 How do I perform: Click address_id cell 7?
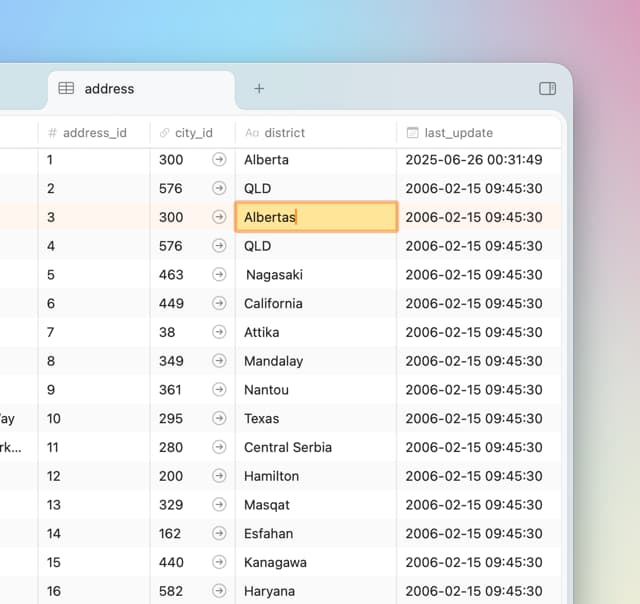click(x=94, y=332)
